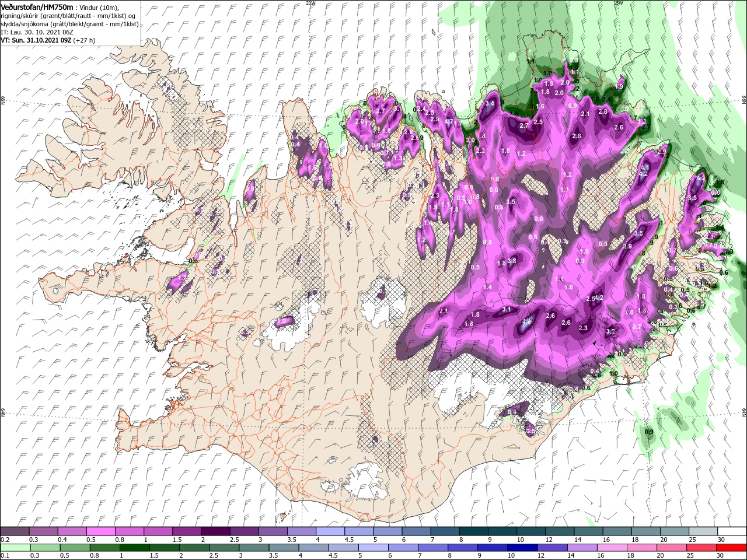Click the '(+27 h)' forecast offset text
The image size is (747, 560).
pos(84,40)
